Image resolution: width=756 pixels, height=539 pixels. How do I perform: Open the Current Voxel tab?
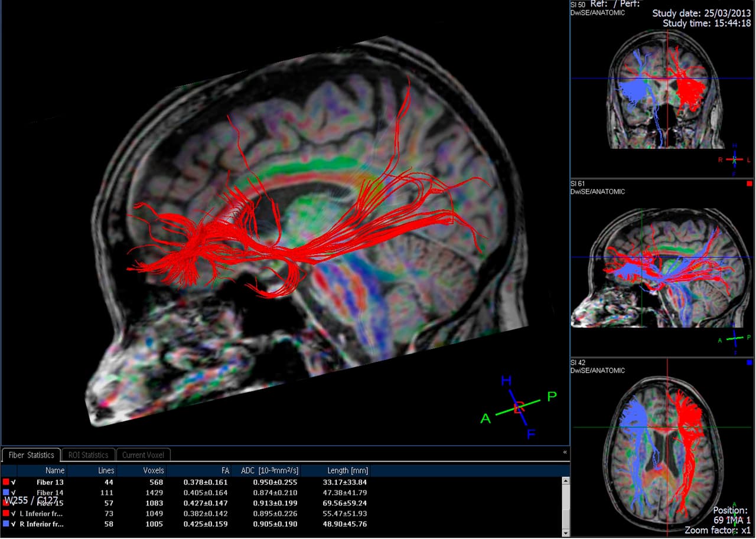pos(143,455)
